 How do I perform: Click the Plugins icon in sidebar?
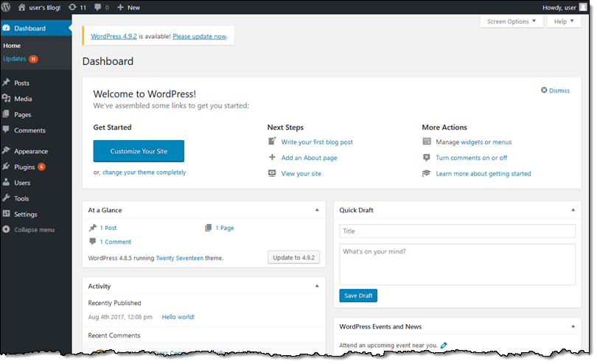coord(7,167)
